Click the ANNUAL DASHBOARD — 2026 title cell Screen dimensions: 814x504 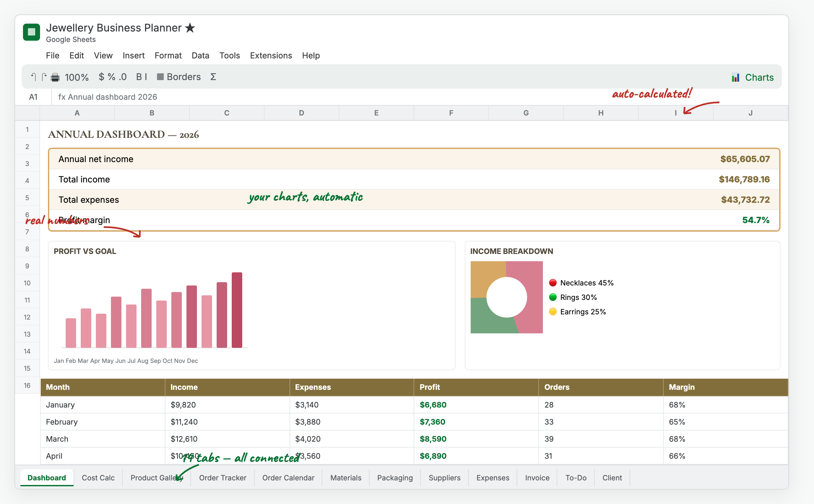tap(123, 134)
